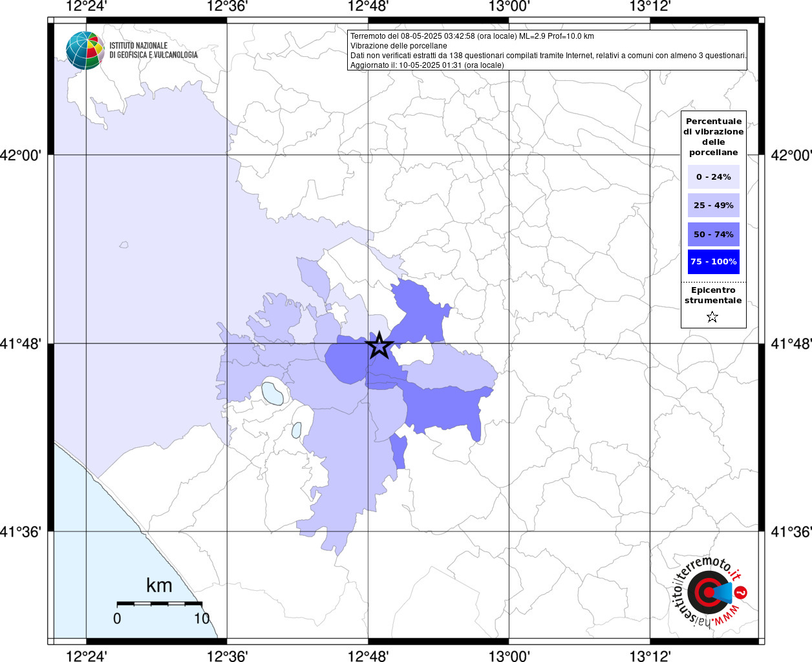Viewport: 812px width, 662px height.
Task: Click the left latitude label 41°36'
Action: [x=21, y=531]
